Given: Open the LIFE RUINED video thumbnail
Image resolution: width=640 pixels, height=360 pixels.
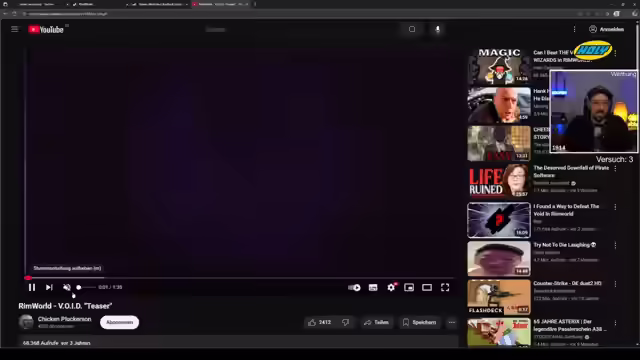Looking at the screenshot, I should [499, 181].
